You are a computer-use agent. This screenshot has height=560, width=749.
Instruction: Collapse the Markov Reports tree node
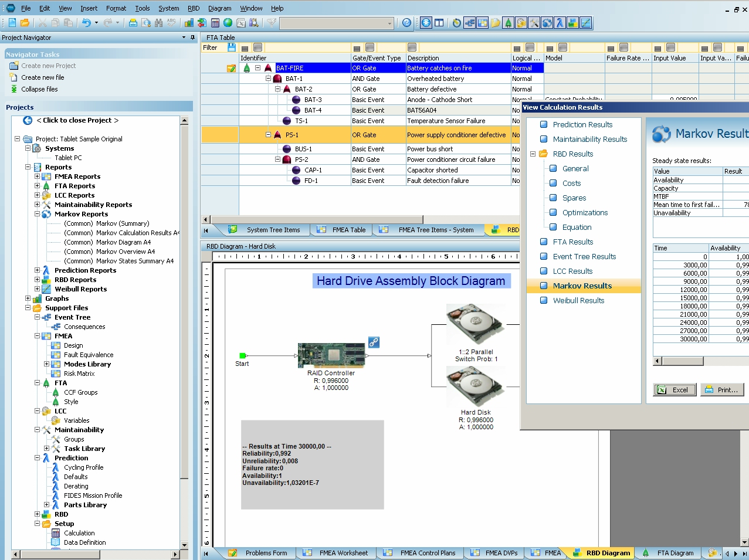[x=37, y=214]
